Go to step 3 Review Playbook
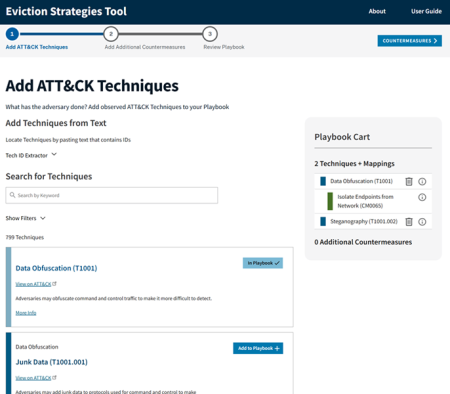Viewport: 450px width, 394px height. 210,34
